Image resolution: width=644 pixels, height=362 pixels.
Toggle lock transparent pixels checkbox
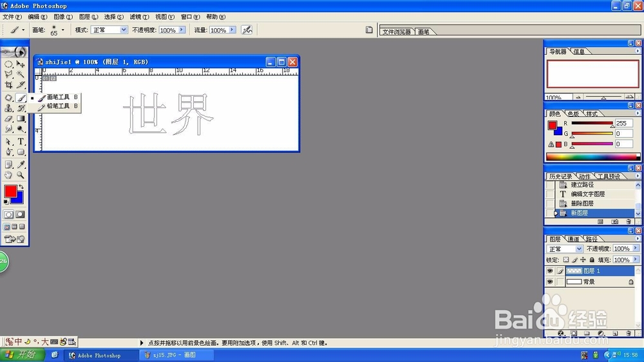click(566, 260)
